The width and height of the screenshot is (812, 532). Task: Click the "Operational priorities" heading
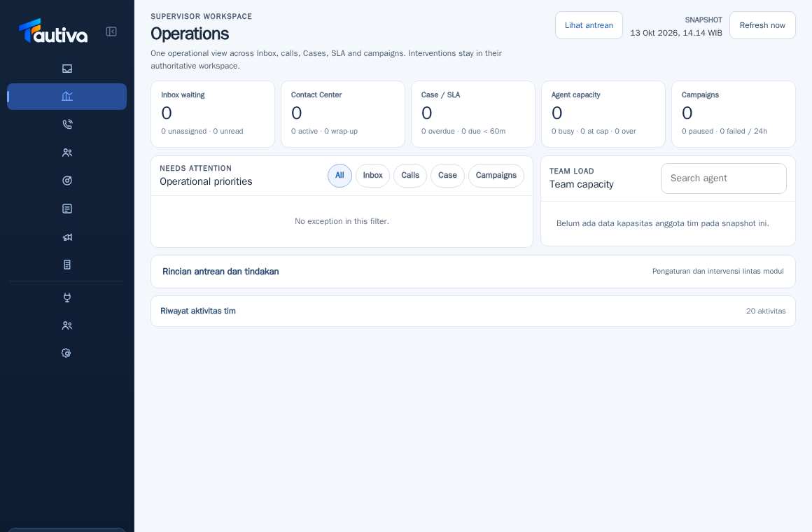point(206,182)
